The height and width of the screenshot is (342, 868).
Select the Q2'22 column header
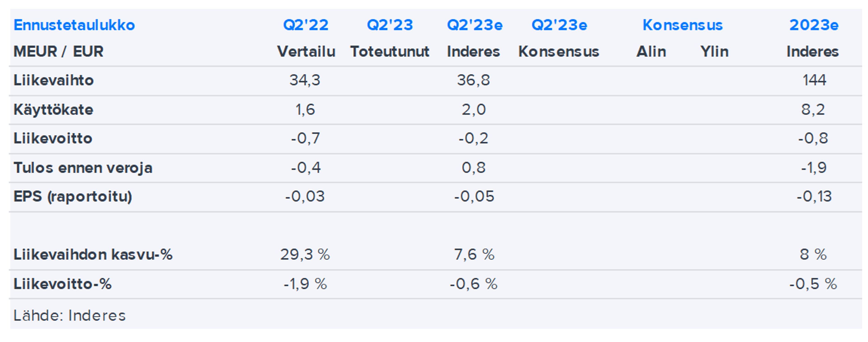306,25
